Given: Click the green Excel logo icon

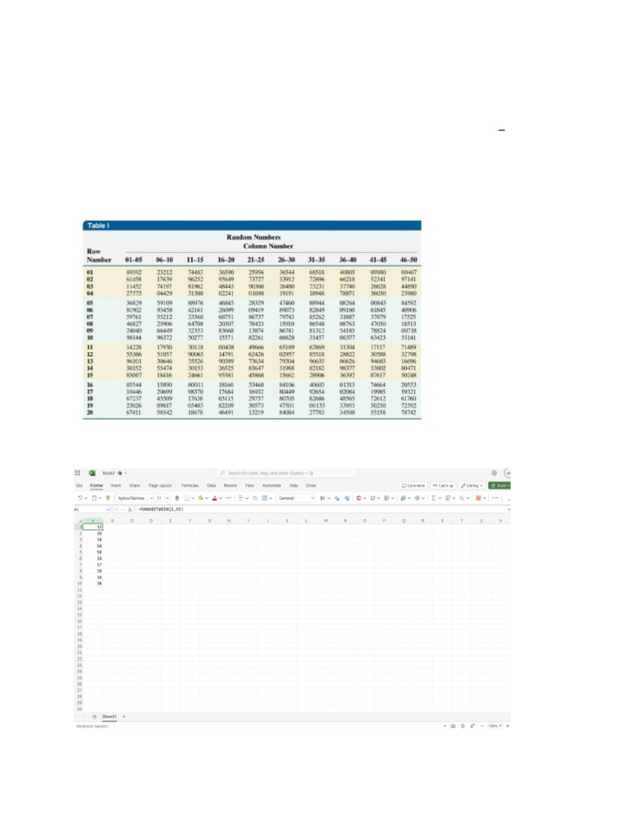Looking at the screenshot, I should [x=92, y=473].
